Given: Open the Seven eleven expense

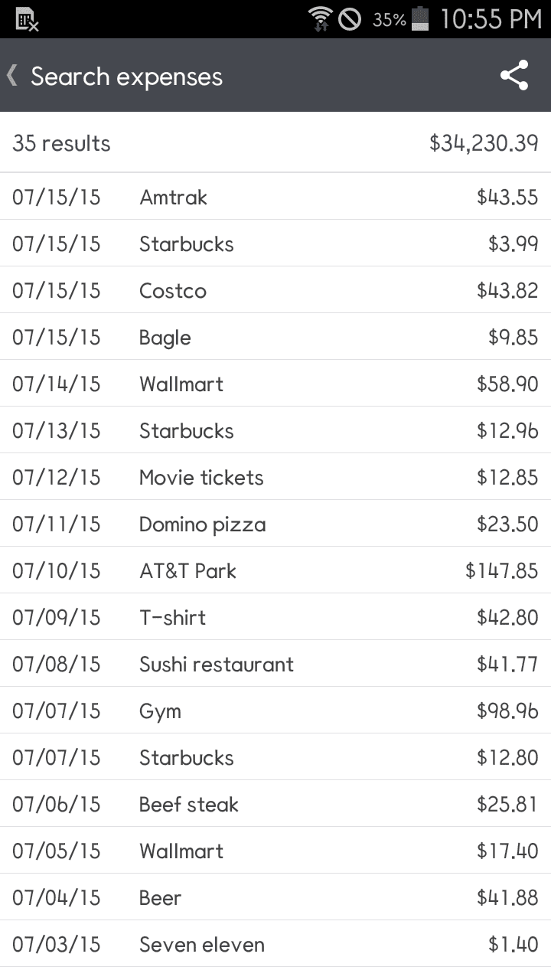Looking at the screenshot, I should coord(275,944).
